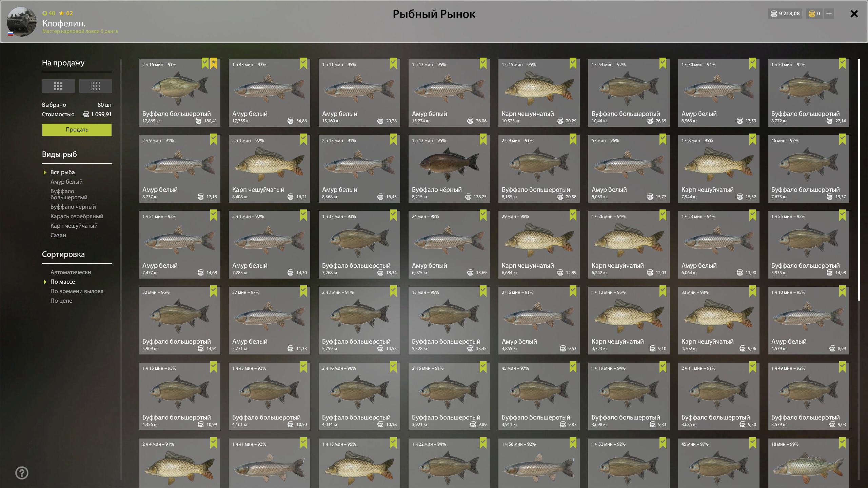Close the Рыбный Рынок window
Viewport: 868px width, 488px height.
pos(854,14)
